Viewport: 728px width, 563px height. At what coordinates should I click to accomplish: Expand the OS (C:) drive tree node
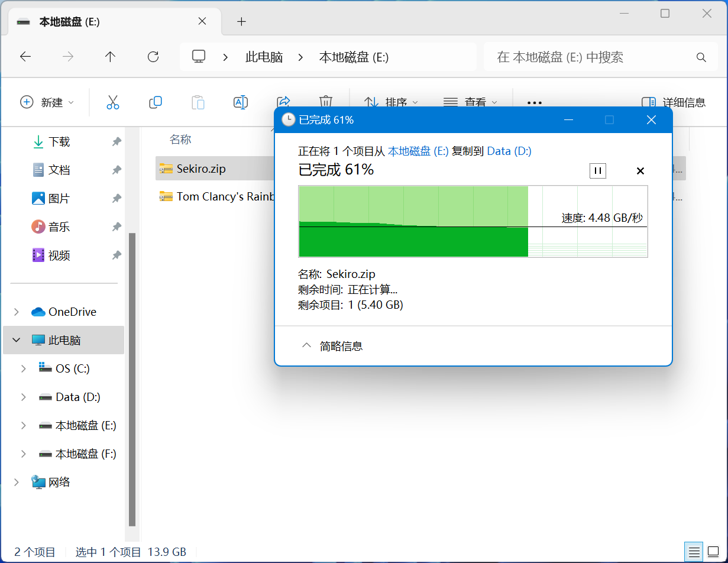[24, 368]
